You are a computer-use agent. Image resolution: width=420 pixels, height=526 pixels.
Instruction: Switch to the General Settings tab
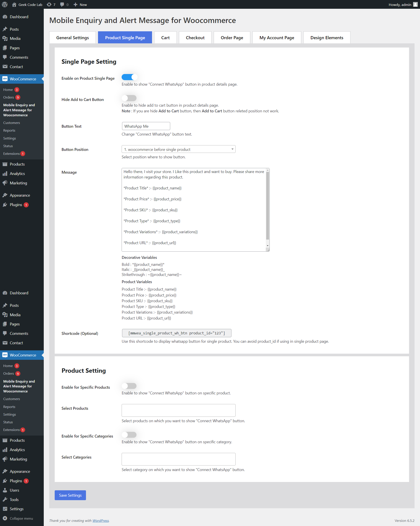[x=72, y=38]
